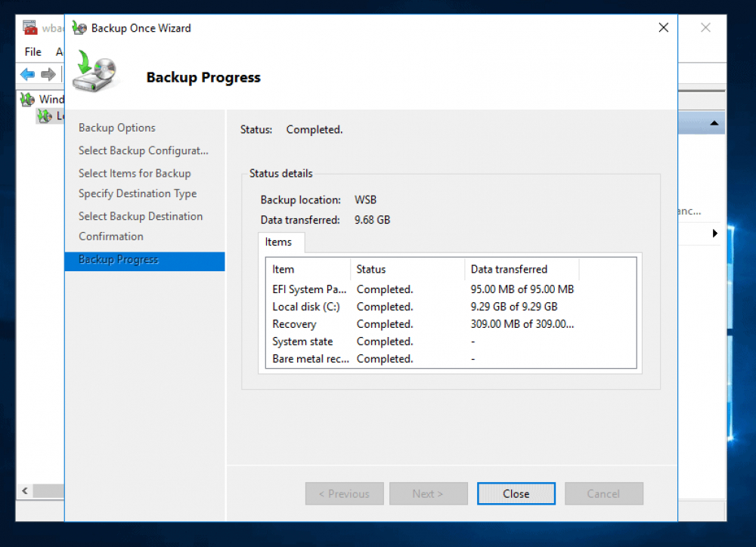
Task: Click the horizontal scrollbar left arrow
Action: click(x=24, y=490)
